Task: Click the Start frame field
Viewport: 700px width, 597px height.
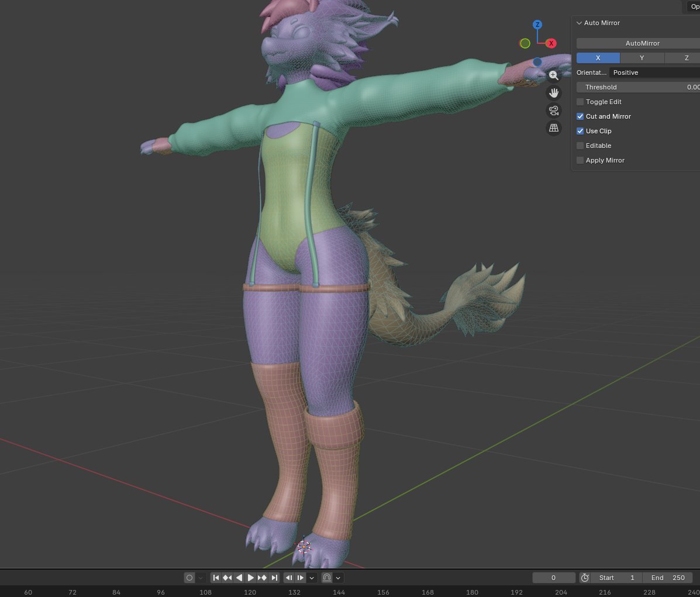Action: click(616, 578)
